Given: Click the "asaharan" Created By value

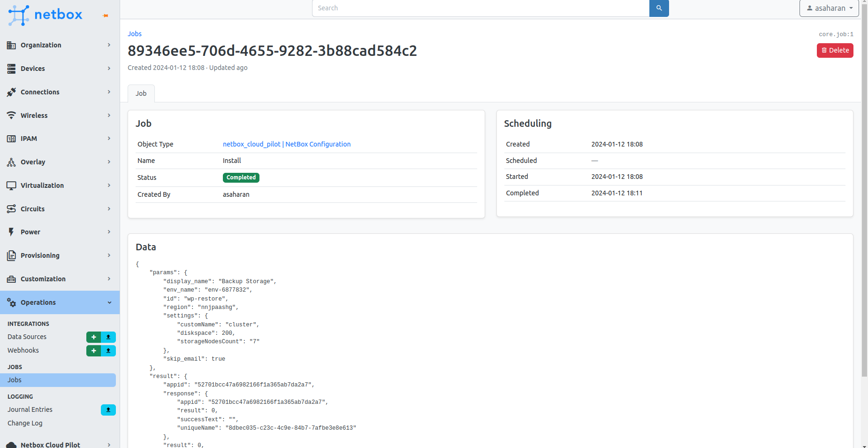Looking at the screenshot, I should 236,194.
